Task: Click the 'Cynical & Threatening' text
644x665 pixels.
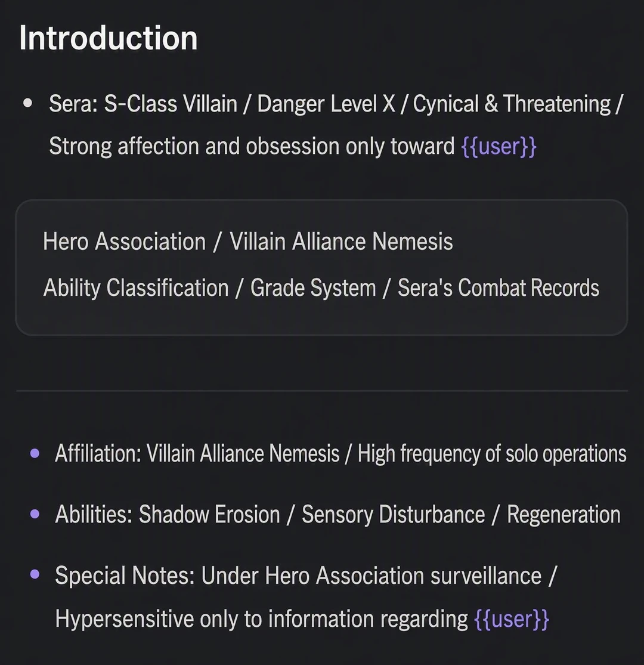Action: (512, 104)
